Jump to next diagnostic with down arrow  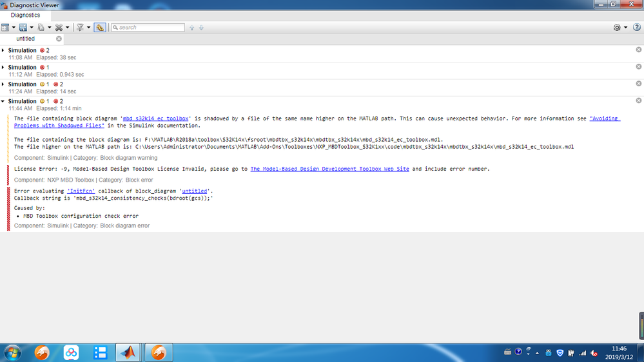click(201, 28)
